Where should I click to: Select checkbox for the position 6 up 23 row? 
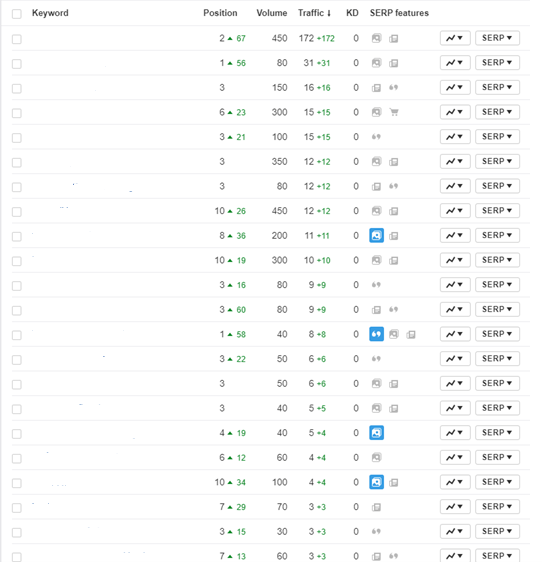16,113
